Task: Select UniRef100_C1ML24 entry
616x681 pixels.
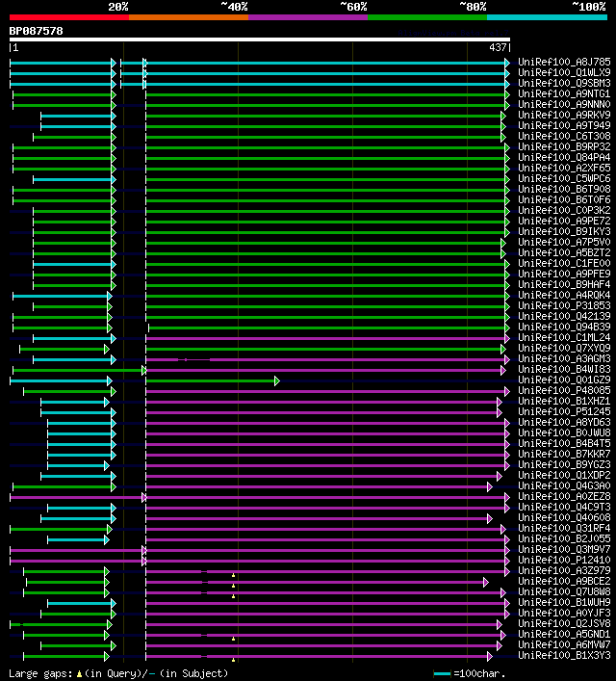Action: (x=564, y=337)
